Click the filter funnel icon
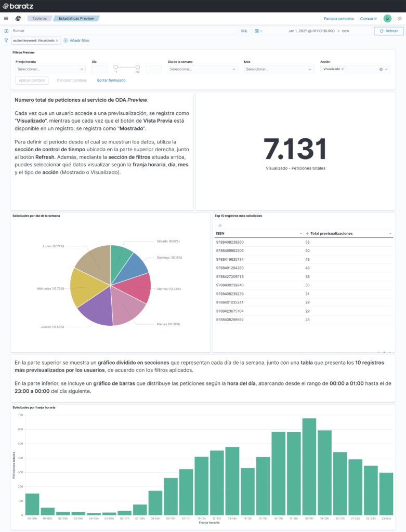Image resolution: width=406 pixels, height=532 pixels. click(6, 40)
